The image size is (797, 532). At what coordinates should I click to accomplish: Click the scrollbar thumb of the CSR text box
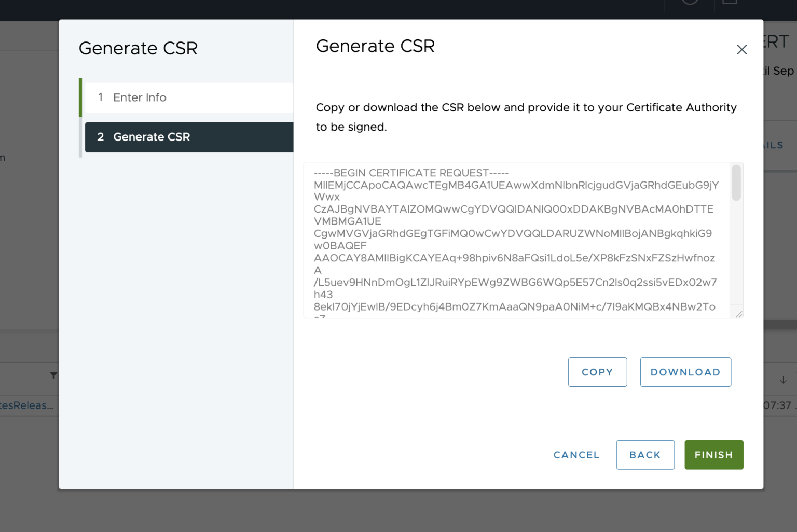pos(736,183)
